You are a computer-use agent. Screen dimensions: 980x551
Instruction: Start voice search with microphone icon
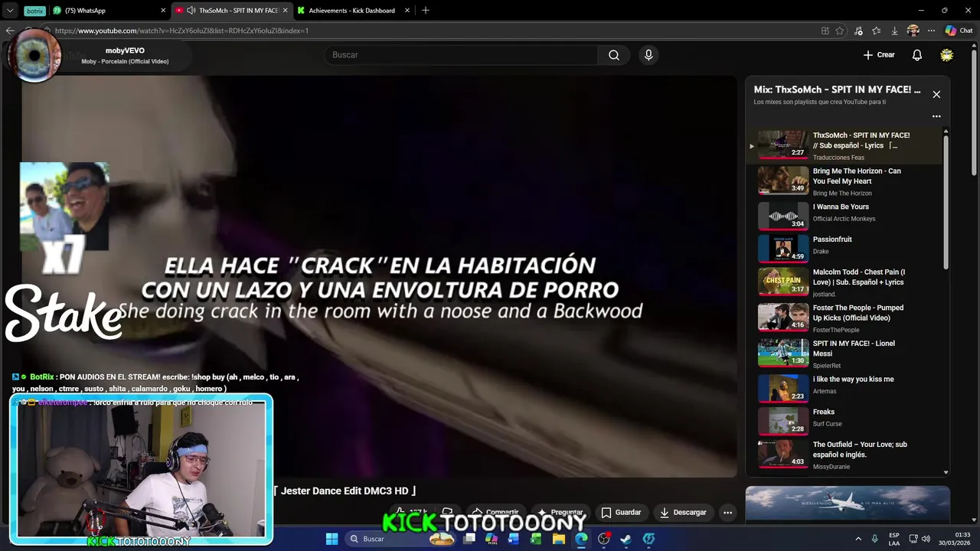tap(648, 55)
